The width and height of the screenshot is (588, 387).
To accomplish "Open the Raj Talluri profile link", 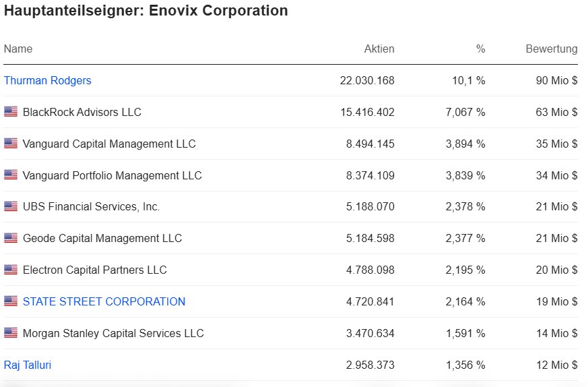I will click(x=28, y=365).
